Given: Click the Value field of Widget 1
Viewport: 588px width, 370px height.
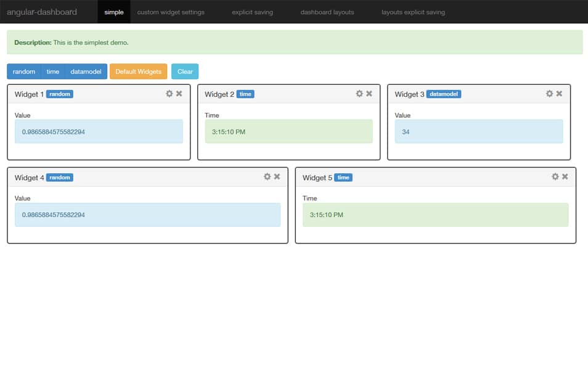Looking at the screenshot, I should (99, 131).
